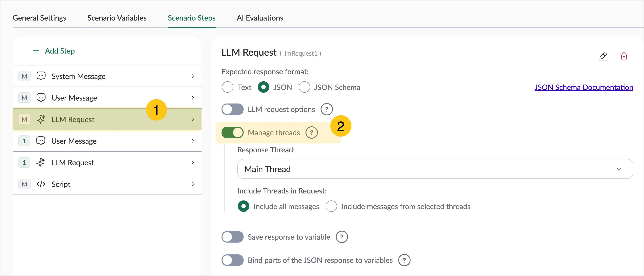
Task: Click the LLM Request heading
Action: click(249, 52)
